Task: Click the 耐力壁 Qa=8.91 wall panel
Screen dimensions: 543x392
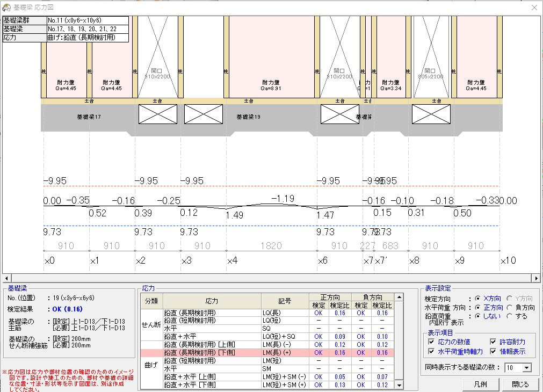Action: pyautogui.click(x=272, y=57)
